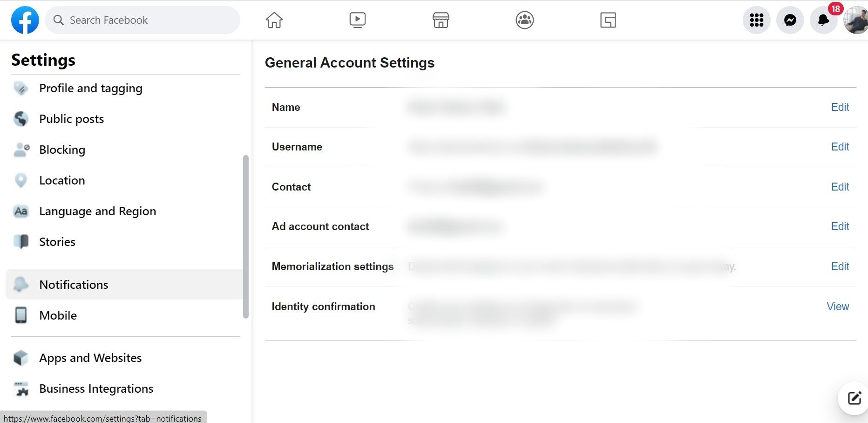Edit the Username row
868x423 pixels.
point(840,147)
